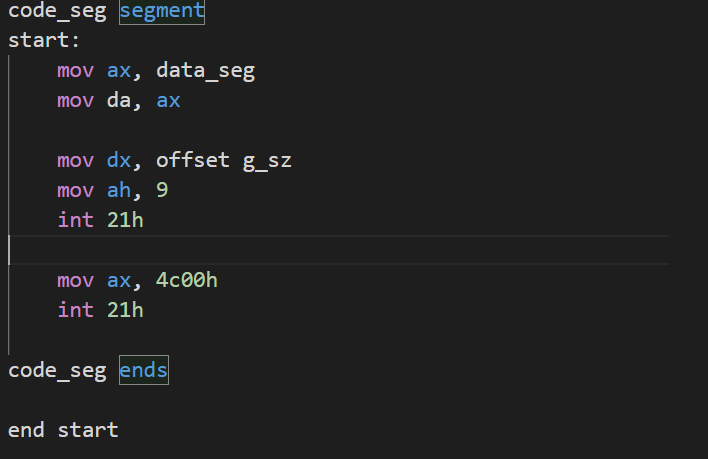Click the highlighted 'segment' keyword
708x459 pixels.
tap(162, 12)
